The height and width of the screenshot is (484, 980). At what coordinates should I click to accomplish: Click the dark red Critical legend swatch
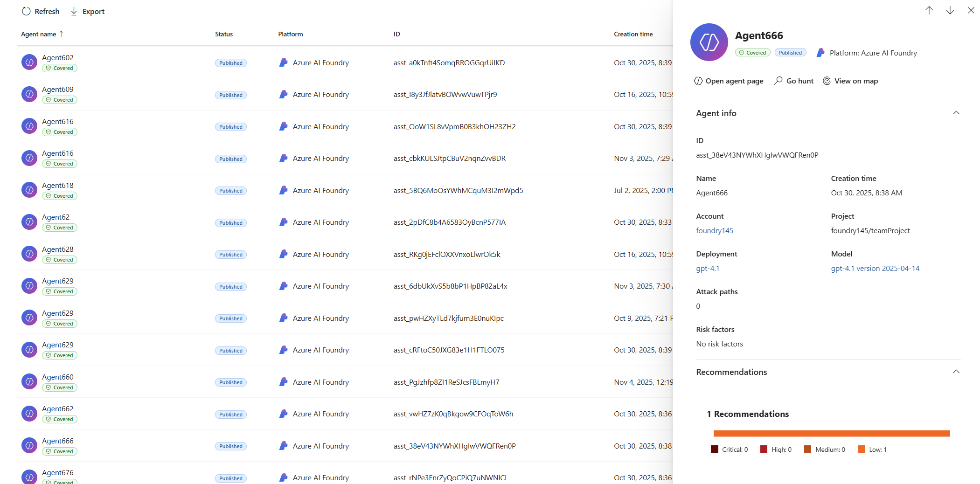tap(714, 449)
